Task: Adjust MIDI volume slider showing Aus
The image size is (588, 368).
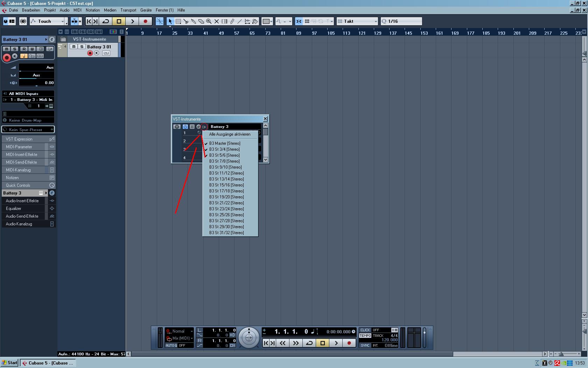Action: click(36, 67)
